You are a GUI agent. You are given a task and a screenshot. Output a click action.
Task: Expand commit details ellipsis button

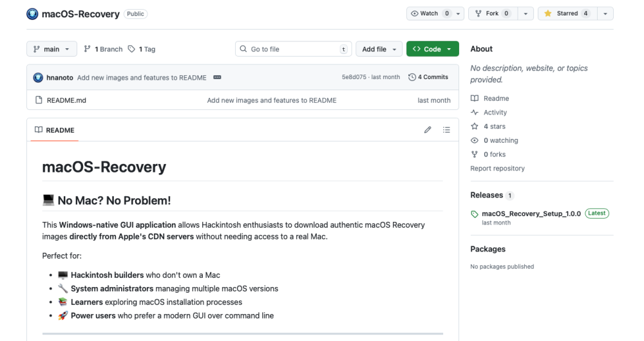217,77
